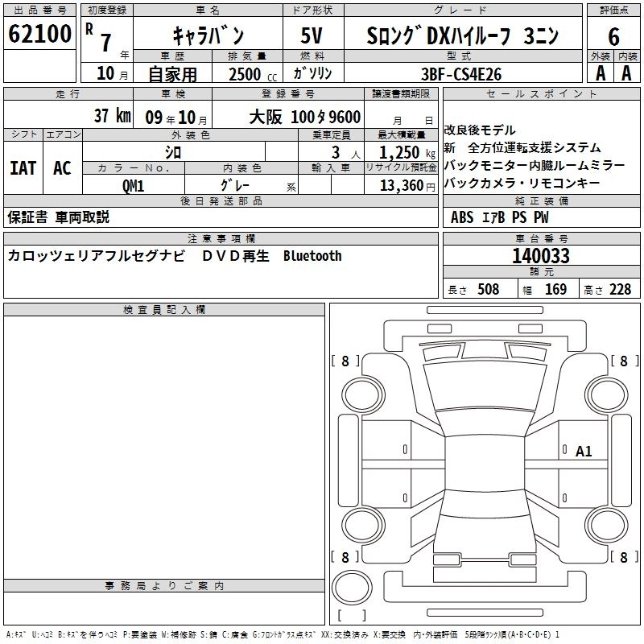Select the lot number 62100

click(x=40, y=35)
